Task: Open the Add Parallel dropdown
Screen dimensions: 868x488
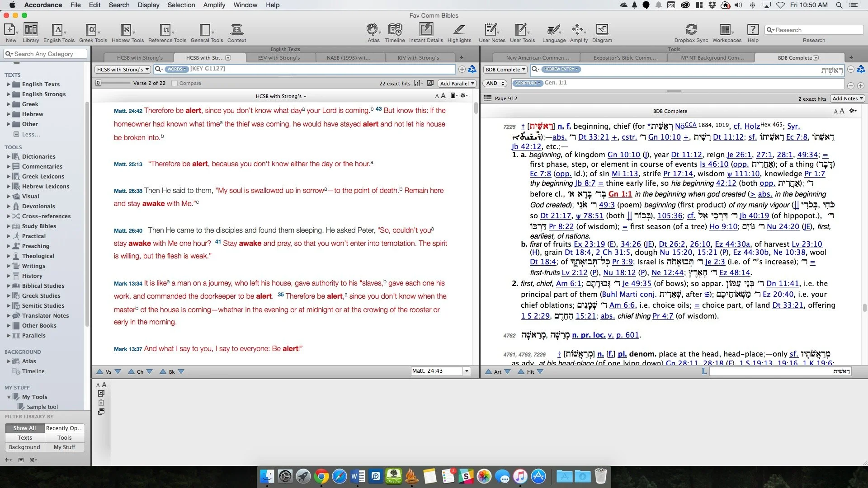Action: coord(457,83)
